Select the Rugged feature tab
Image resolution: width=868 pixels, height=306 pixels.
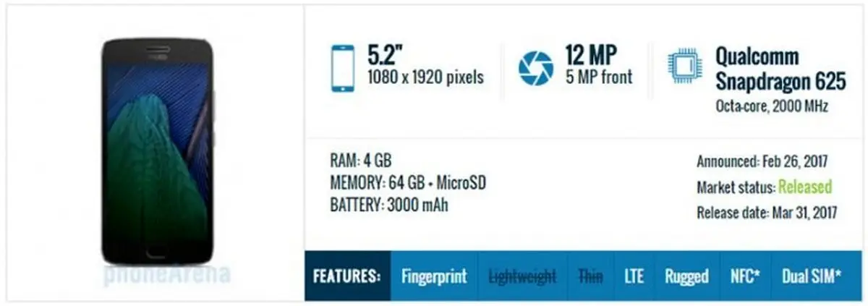pos(687,276)
